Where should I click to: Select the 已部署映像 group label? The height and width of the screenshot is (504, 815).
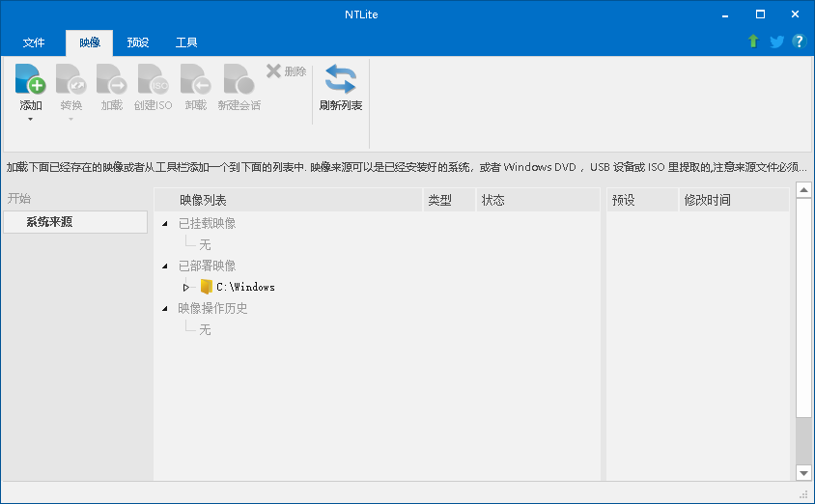207,266
